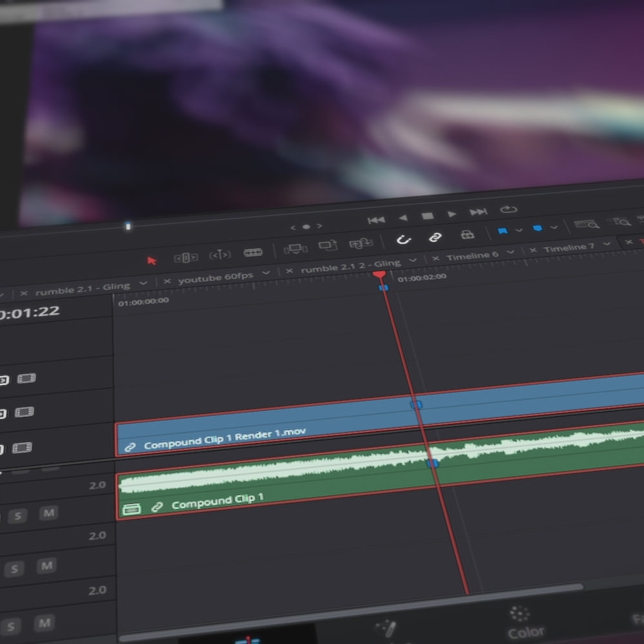Mute the second audio track with its M button
Viewport: 644px width, 644px height.
pyautogui.click(x=46, y=565)
